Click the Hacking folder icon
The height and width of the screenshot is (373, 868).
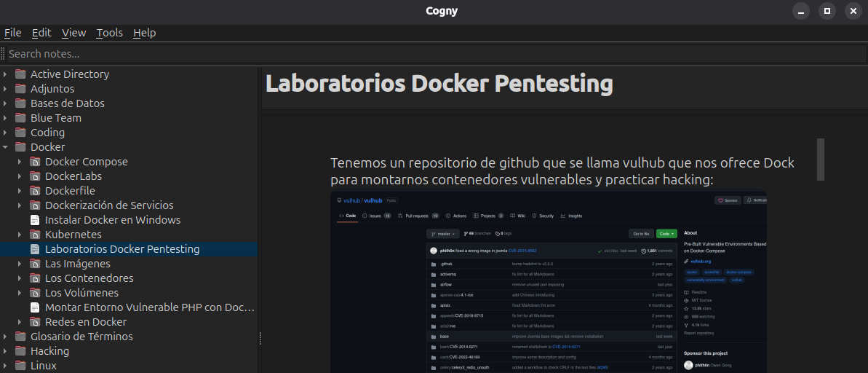pyautogui.click(x=20, y=351)
